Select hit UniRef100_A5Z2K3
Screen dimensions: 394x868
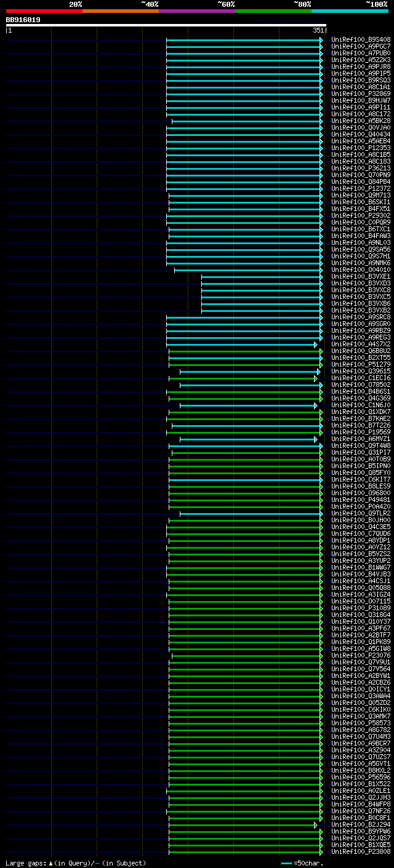tap(361, 60)
